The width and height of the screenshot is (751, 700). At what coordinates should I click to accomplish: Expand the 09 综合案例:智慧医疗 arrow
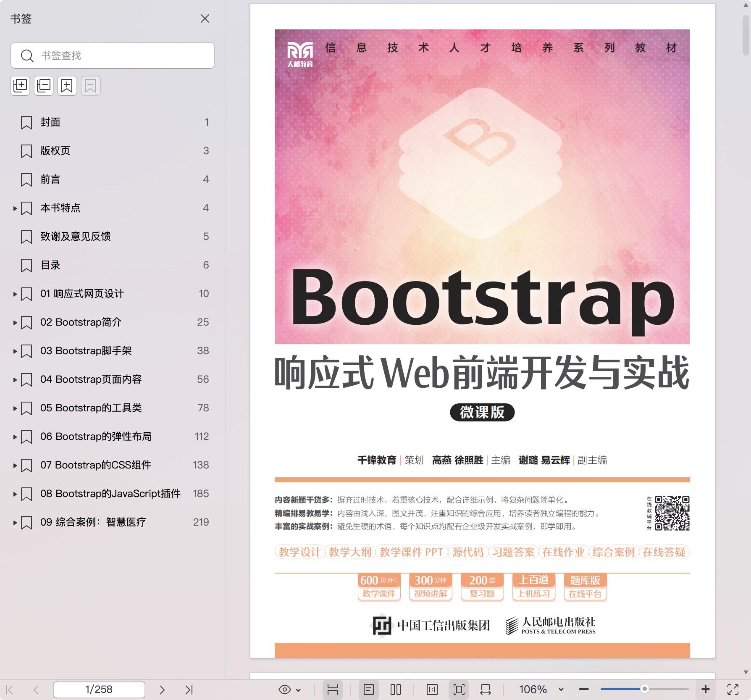coord(15,522)
